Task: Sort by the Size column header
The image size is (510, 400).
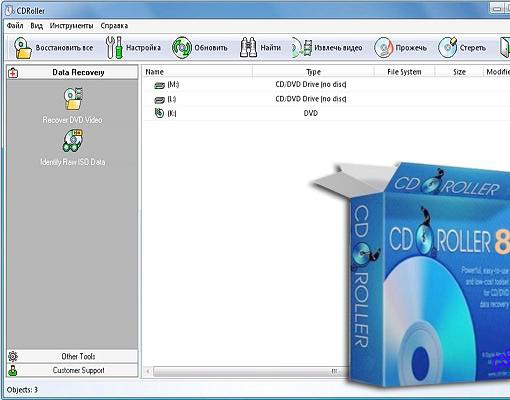Action: tap(459, 72)
